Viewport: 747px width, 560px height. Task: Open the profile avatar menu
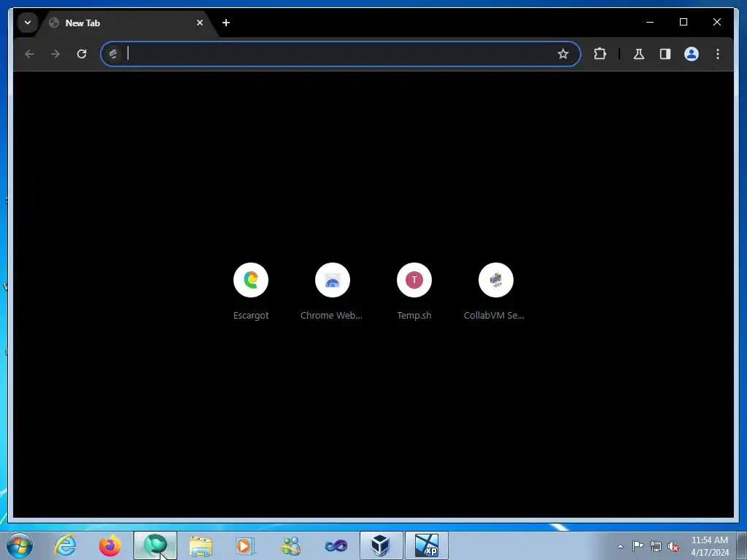click(x=692, y=54)
